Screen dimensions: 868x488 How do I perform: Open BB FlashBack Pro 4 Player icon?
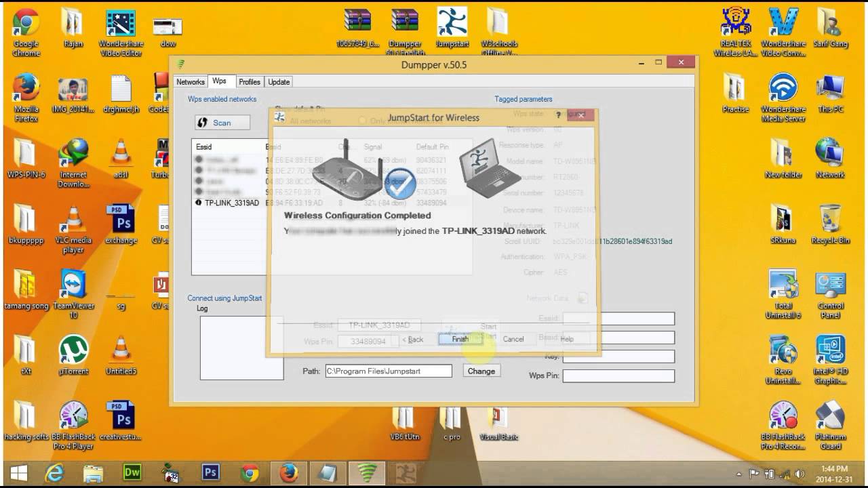click(x=73, y=426)
